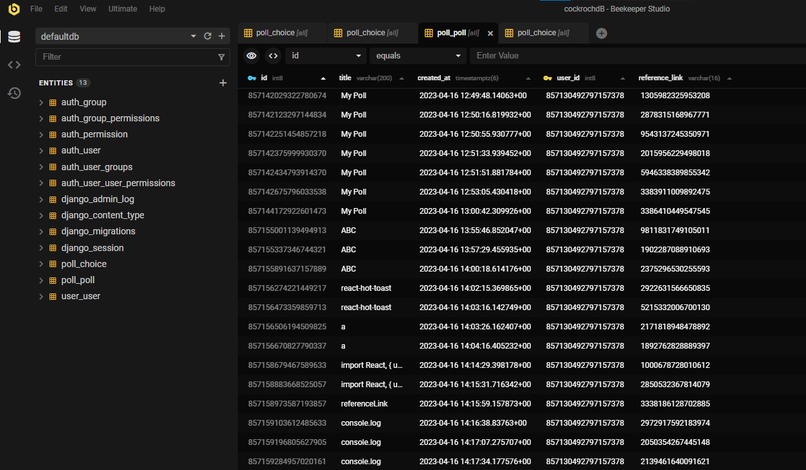Open the Edit menu
Viewport: 806px width, 470px height.
point(61,9)
